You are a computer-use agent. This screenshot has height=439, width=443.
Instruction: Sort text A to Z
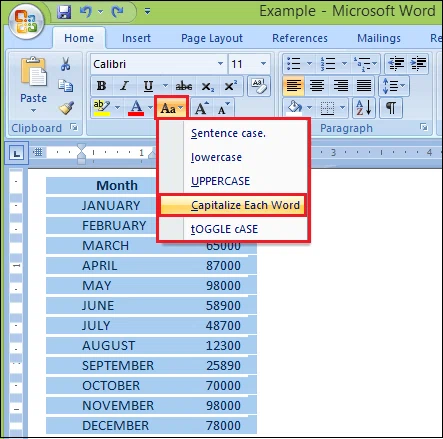(x=364, y=108)
